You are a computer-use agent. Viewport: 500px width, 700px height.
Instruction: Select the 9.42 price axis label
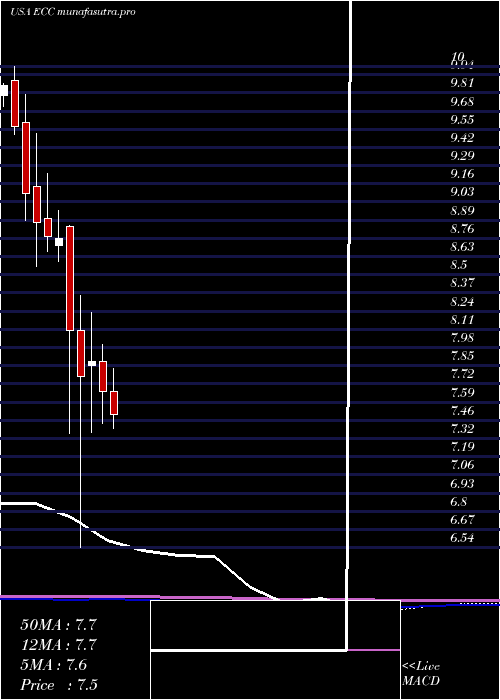462,138
